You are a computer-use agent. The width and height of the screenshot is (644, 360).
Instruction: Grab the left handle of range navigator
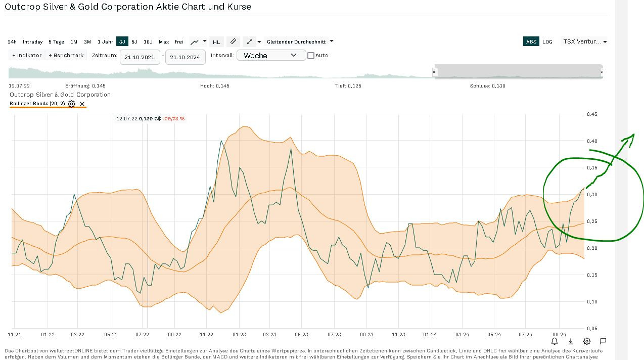pyautogui.click(x=434, y=72)
